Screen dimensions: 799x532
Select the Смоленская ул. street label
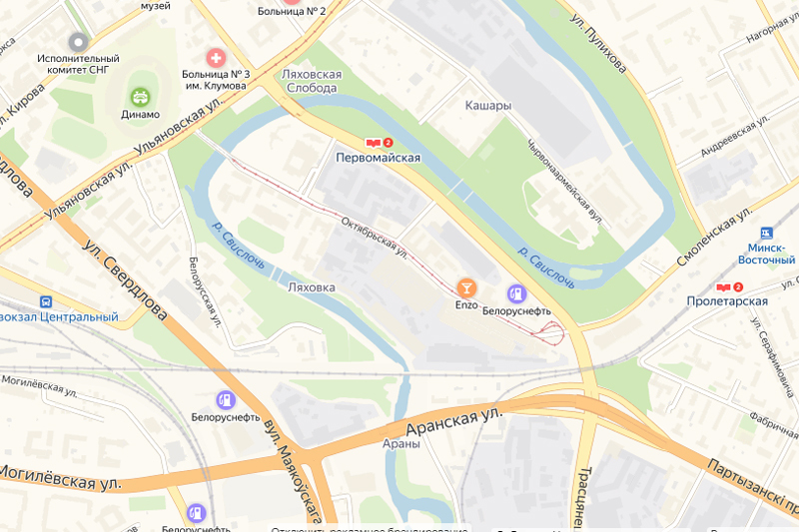[x=714, y=237]
